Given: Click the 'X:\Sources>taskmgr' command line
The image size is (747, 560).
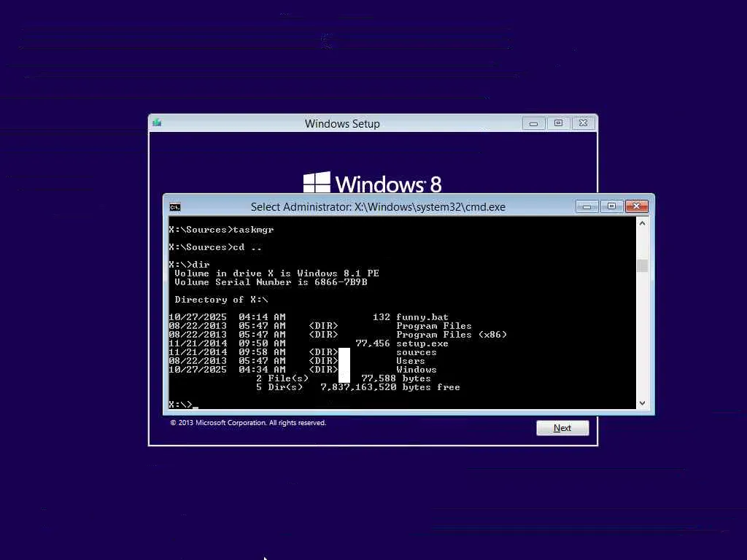Looking at the screenshot, I should [x=221, y=230].
